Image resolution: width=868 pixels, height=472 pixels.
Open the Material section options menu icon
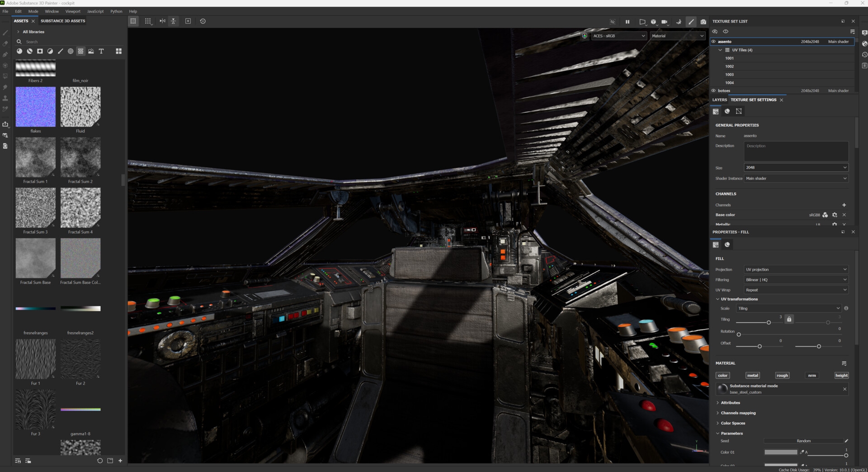coord(844,363)
